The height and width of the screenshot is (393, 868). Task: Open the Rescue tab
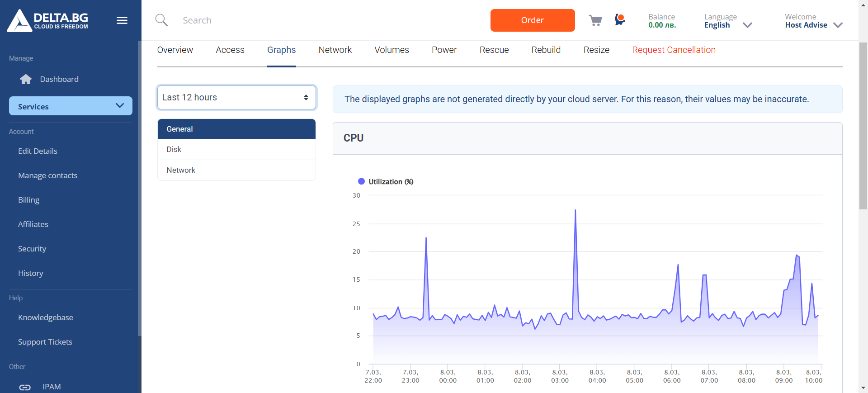494,50
